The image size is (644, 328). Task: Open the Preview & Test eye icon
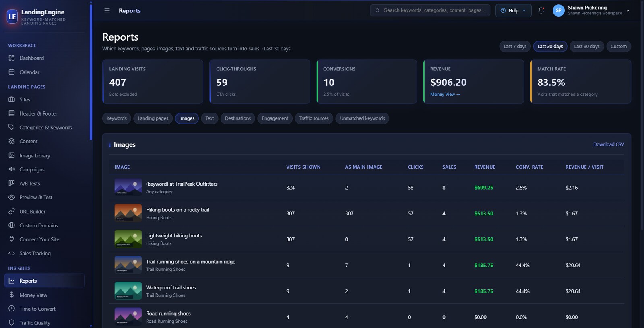point(12,197)
